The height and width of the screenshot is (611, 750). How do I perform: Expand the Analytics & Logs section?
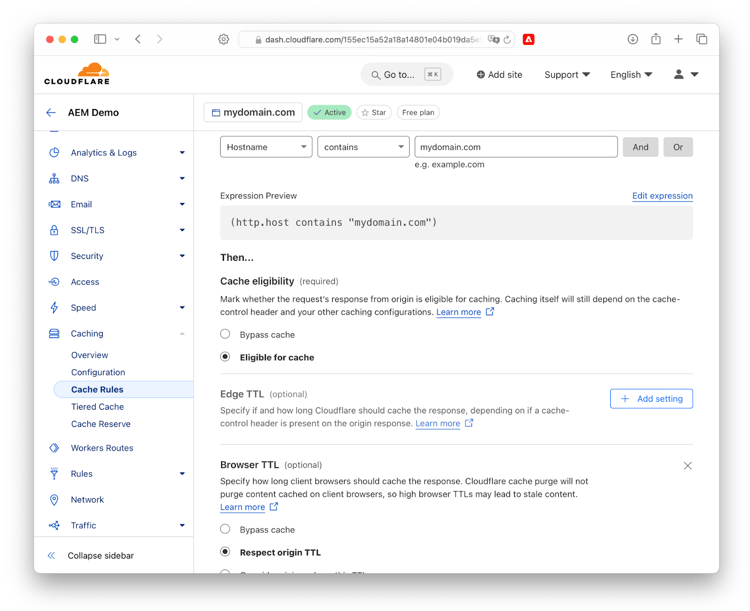(182, 153)
